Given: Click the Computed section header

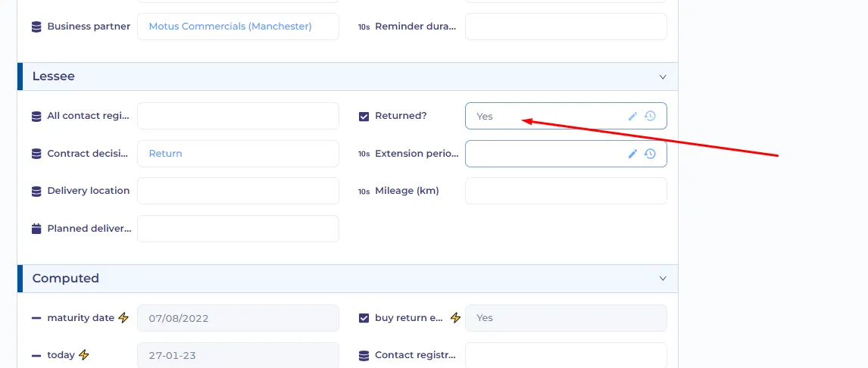Looking at the screenshot, I should click(x=348, y=279).
